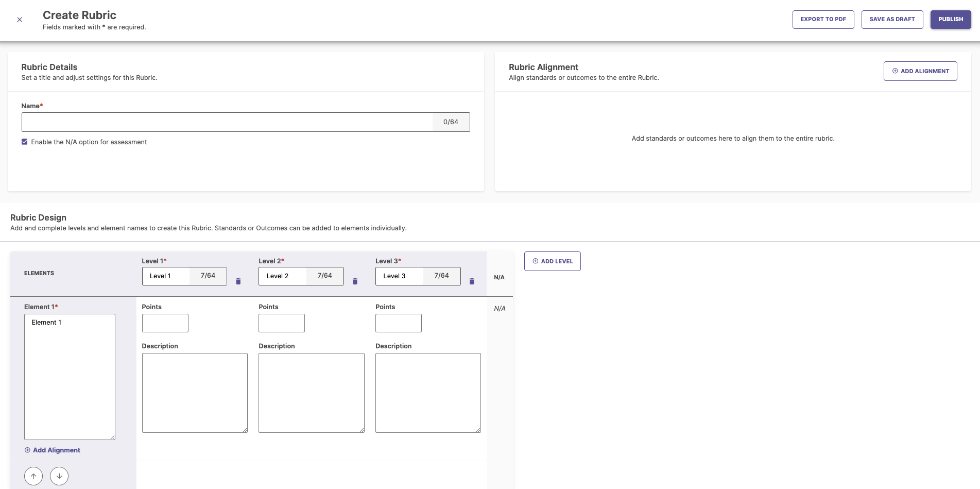Close the Create Rubric dialog
Image resolution: width=980 pixels, height=489 pixels.
pos(20,20)
